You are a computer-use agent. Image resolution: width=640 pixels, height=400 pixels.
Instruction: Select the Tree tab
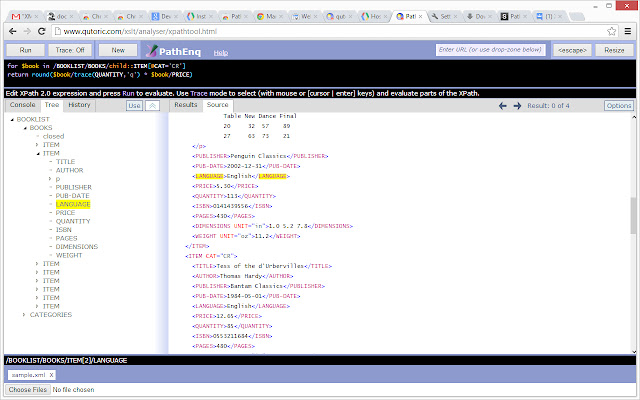52,105
